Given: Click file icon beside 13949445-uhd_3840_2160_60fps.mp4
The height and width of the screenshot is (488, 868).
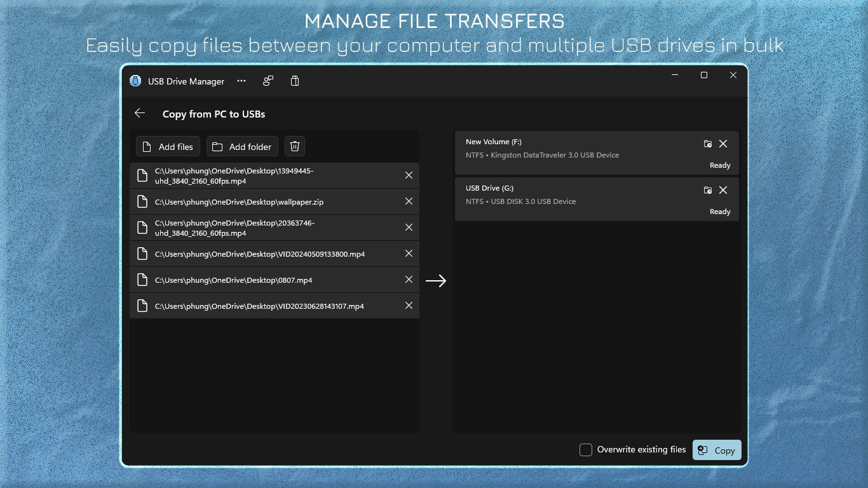Looking at the screenshot, I should tap(143, 176).
